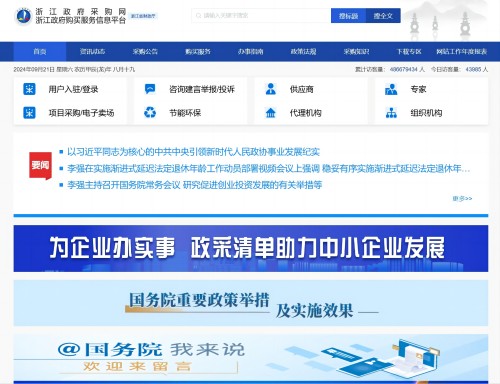This screenshot has height=384, width=500.
Task: Click the red 要闻 badge
Action: 40,166
